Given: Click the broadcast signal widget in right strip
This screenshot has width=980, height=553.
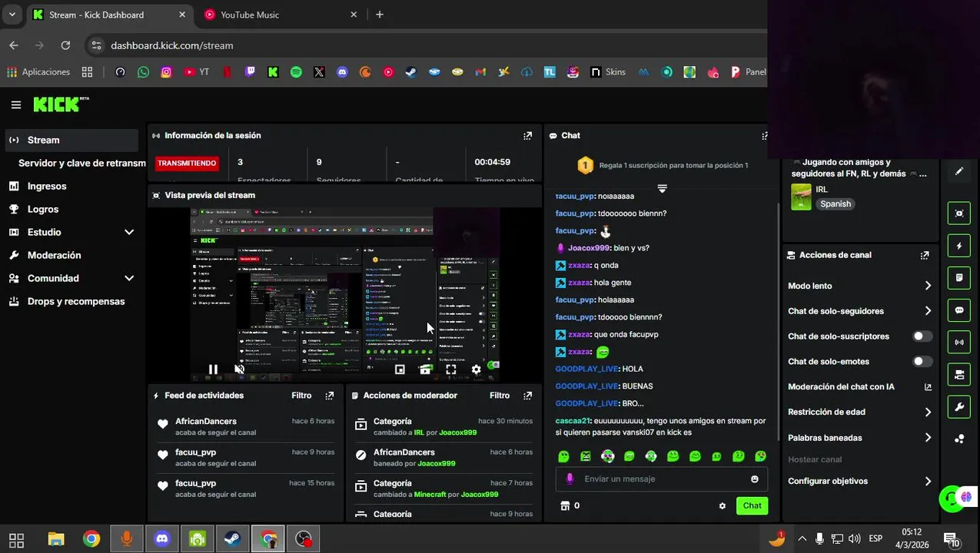Looking at the screenshot, I should click(959, 343).
